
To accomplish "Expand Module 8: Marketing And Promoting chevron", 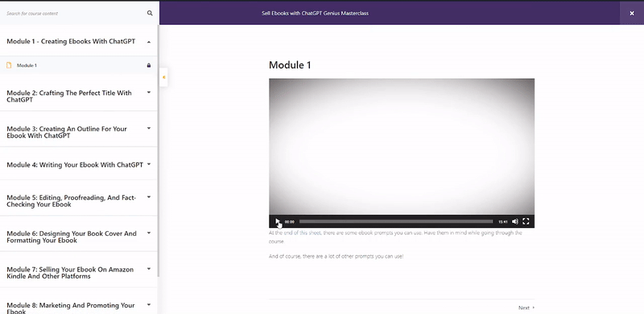I will (149, 305).
